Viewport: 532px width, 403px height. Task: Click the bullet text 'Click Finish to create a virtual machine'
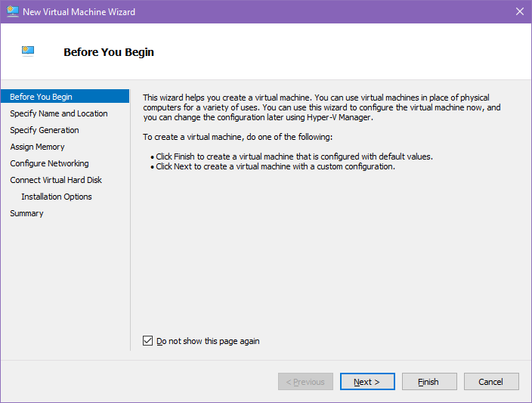pos(294,157)
